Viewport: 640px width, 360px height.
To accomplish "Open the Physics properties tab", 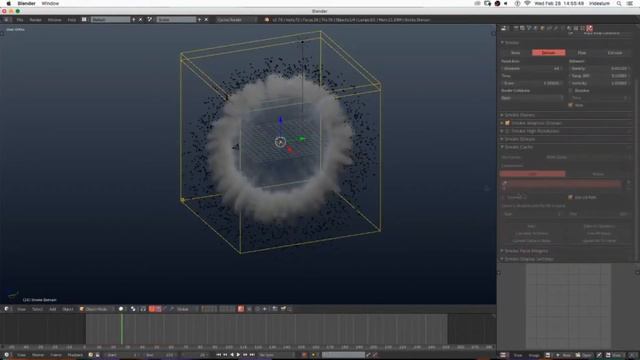I will 589,28.
